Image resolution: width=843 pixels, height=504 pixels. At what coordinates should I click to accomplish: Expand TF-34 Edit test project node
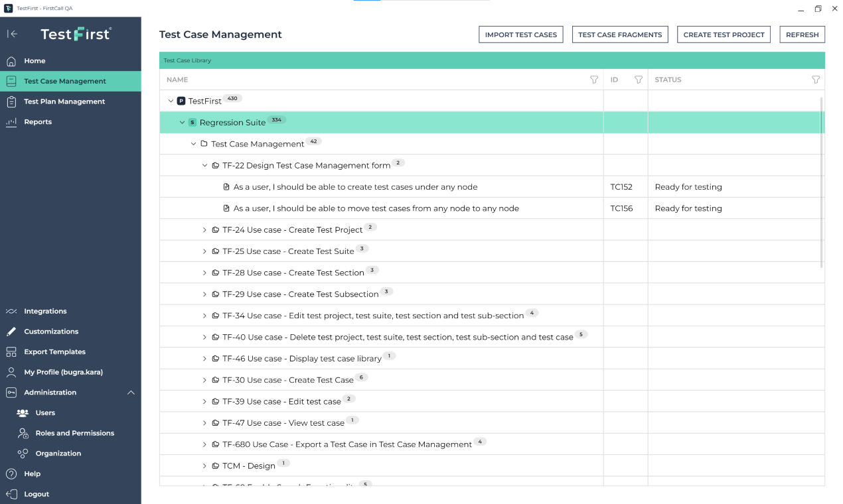coord(204,316)
